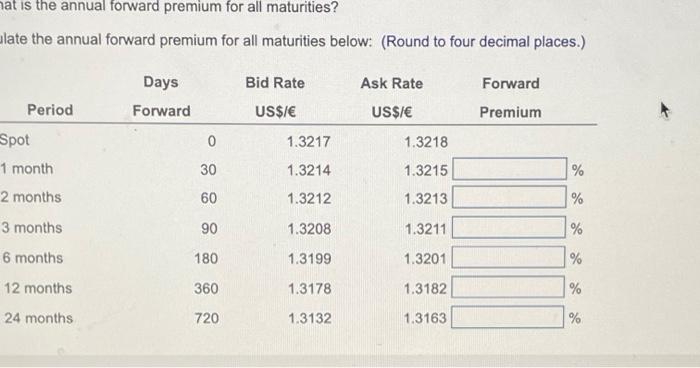Click the 720 days forward value
The width and height of the screenshot is (700, 368).
206,318
